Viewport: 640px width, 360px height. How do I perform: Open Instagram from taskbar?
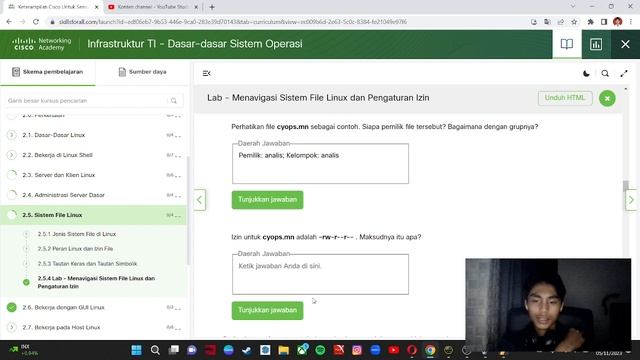(x=357, y=350)
